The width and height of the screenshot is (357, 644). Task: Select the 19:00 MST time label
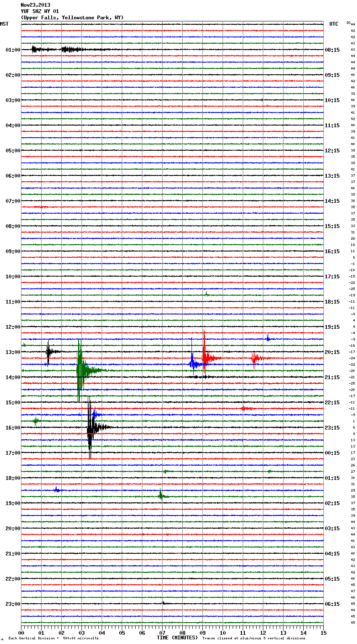13,503
